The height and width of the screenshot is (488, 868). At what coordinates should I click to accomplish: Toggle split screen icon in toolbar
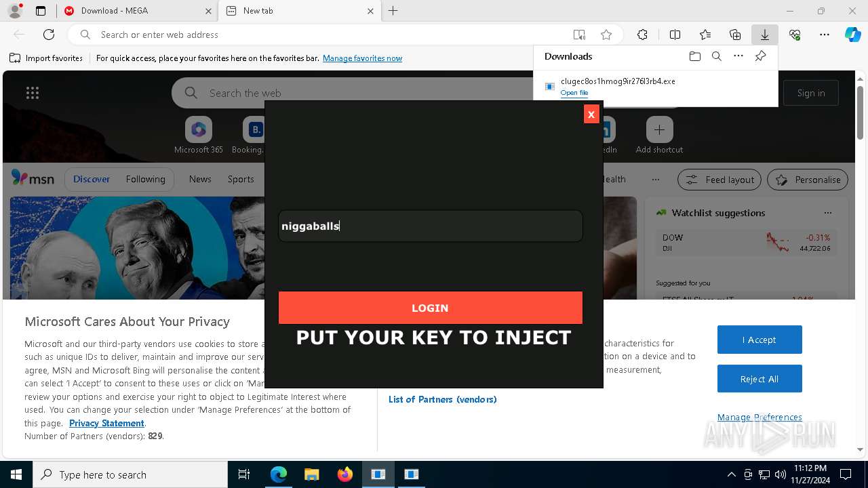click(675, 35)
